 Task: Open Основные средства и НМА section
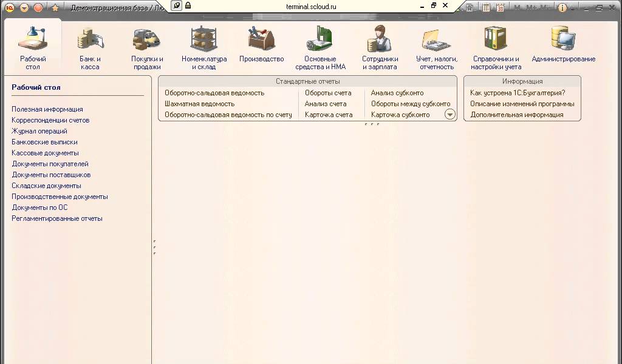tap(320, 47)
